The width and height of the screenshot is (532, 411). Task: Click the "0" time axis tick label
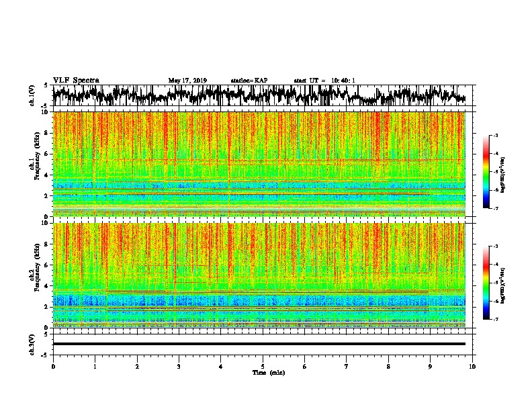coord(53,367)
